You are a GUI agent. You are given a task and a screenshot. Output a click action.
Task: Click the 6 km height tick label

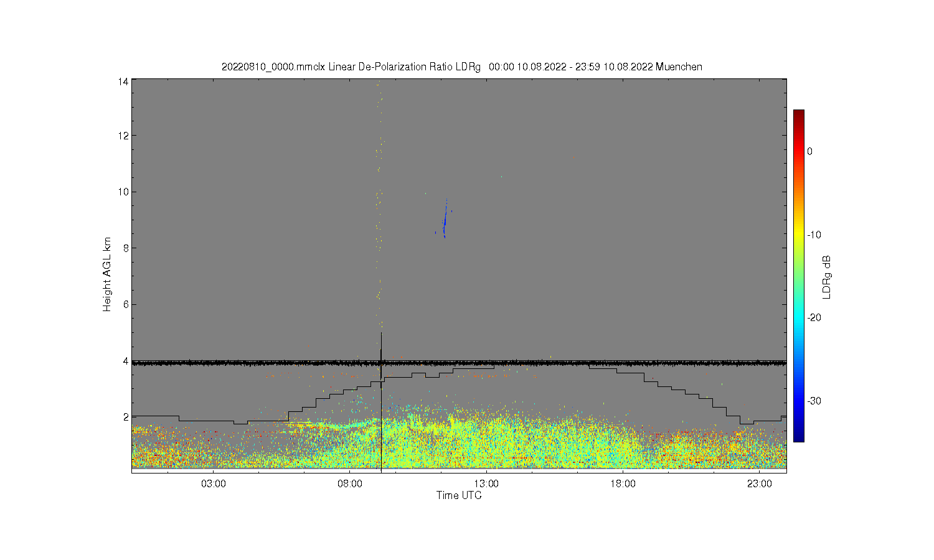[x=126, y=304]
